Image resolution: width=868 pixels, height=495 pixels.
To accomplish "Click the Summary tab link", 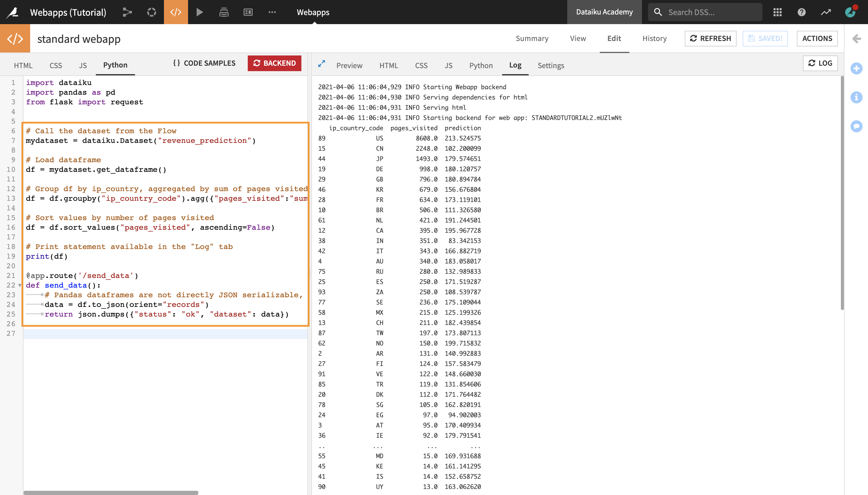I will coord(532,38).
